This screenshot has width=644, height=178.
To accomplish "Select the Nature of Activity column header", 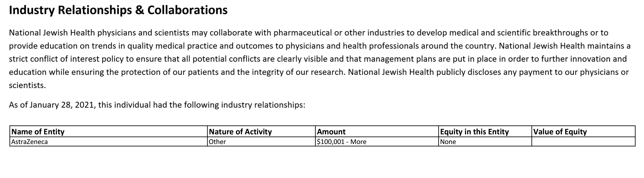I will 261,132.
